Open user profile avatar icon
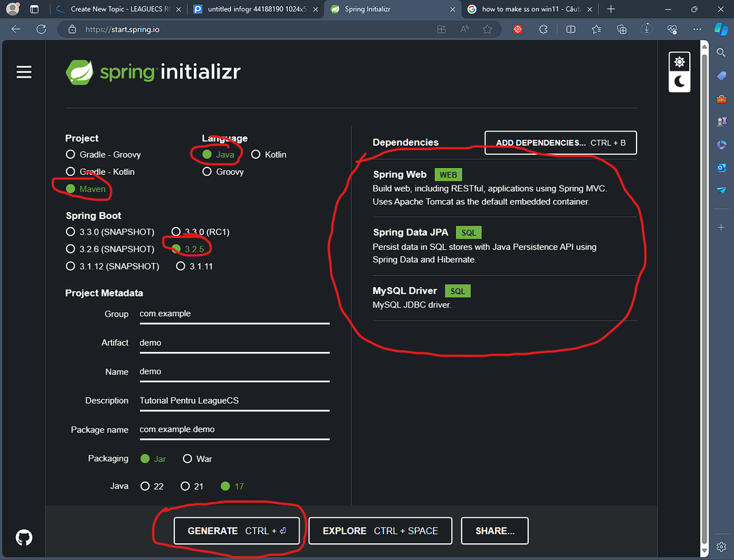 [x=13, y=9]
